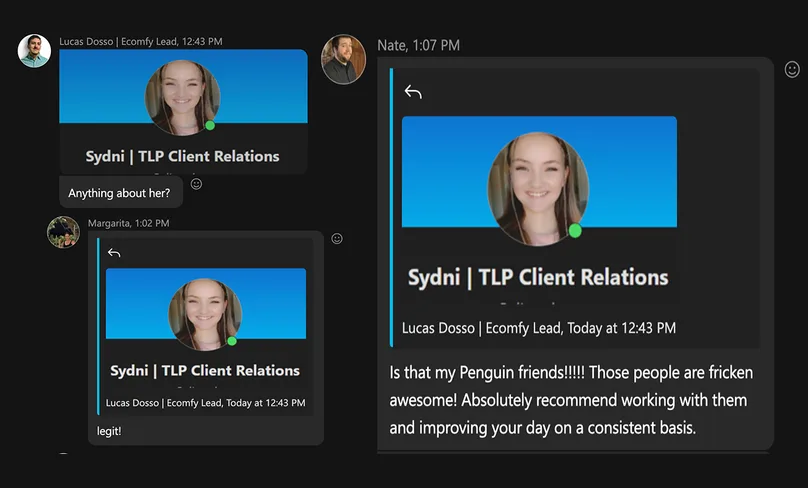Open Margarita's profile avatar
Viewport: 808px width, 488px height.
[x=63, y=232]
